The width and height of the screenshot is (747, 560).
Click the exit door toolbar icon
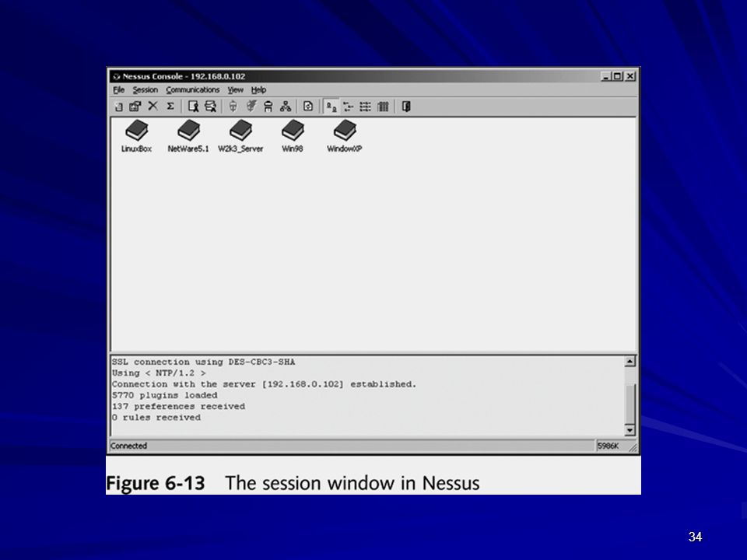[x=406, y=107]
